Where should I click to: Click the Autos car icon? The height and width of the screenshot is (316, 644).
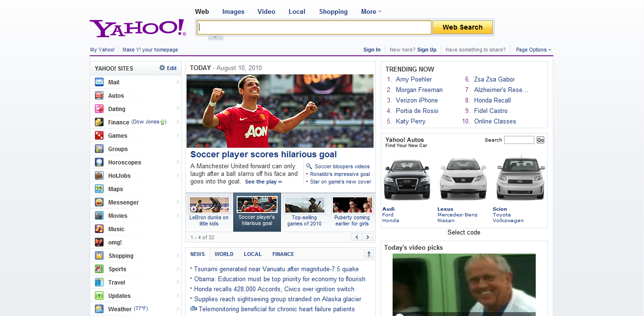pyautogui.click(x=99, y=95)
